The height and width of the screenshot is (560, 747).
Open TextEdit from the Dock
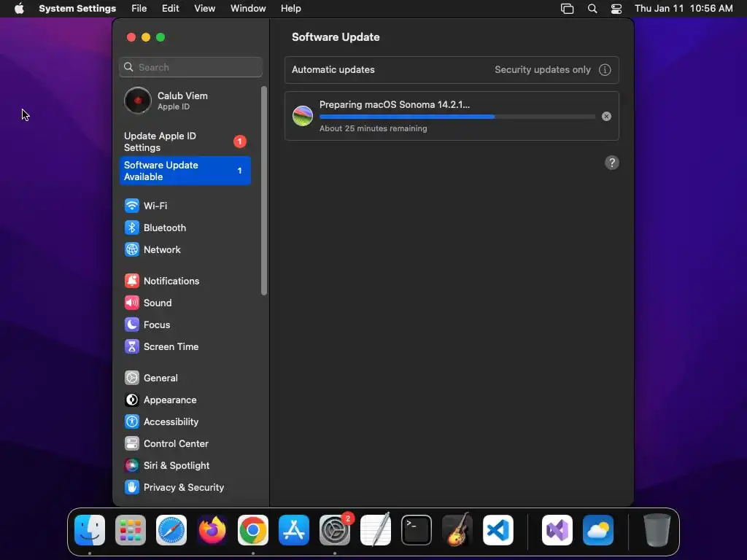click(376, 530)
